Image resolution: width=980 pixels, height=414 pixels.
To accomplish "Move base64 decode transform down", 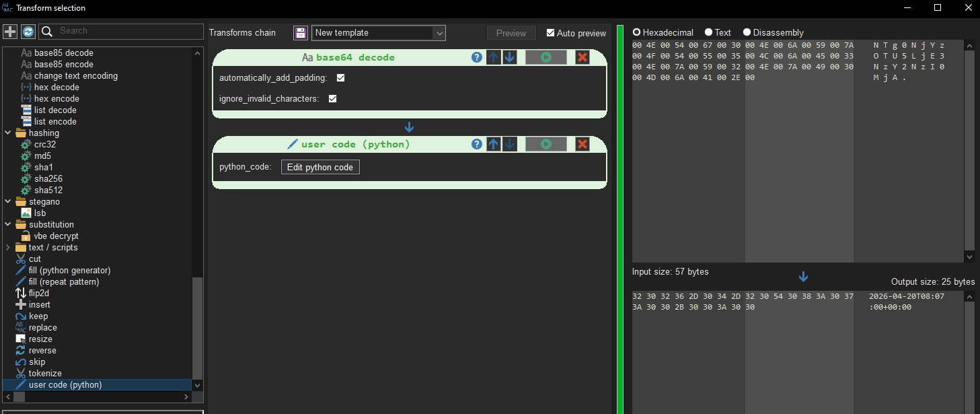I will click(x=510, y=57).
